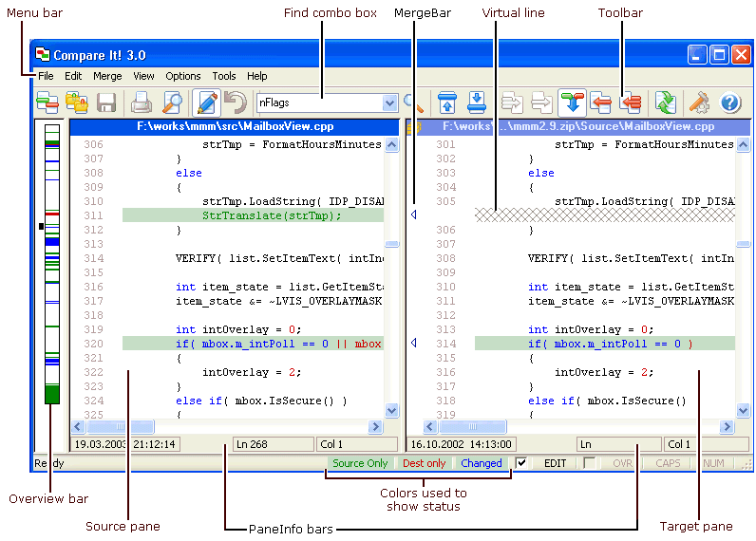Click the double red left arrow copy-all icon
756x541 pixels.
pos(631,103)
